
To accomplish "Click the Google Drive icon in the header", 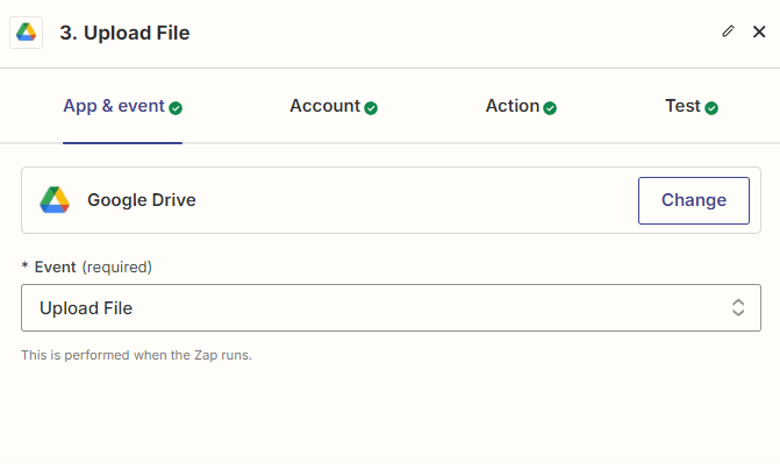I will click(x=26, y=32).
